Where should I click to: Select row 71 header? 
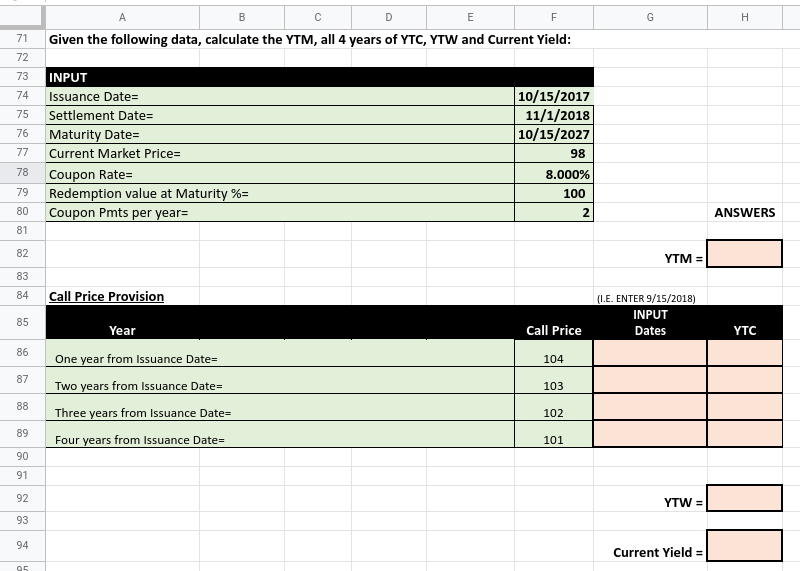point(22,39)
